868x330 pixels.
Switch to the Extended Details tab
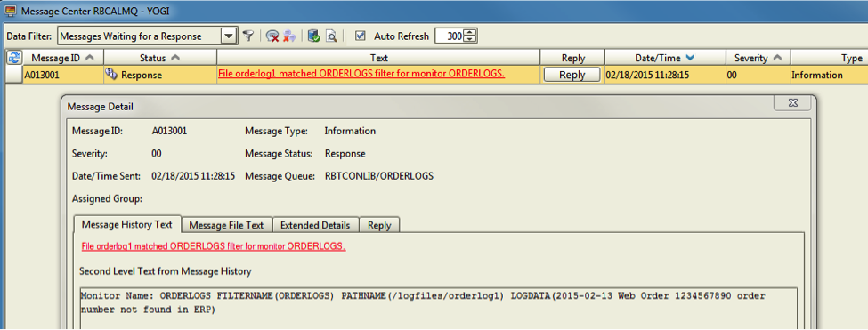[315, 226]
